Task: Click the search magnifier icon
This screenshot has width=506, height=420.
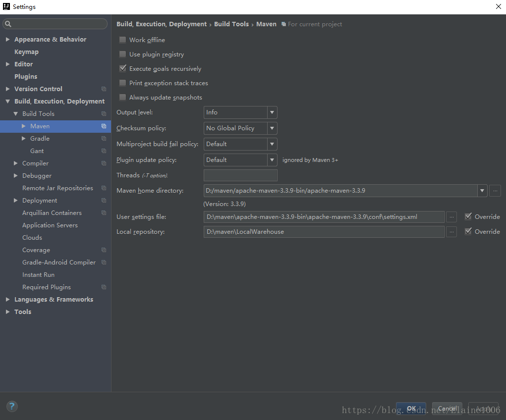Action: pos(8,24)
